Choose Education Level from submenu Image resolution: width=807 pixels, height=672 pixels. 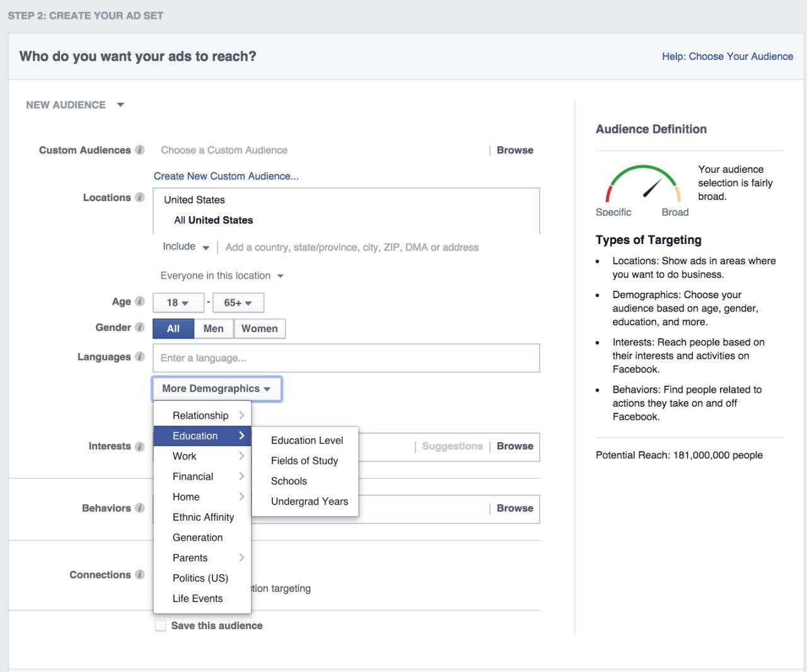[x=307, y=441]
